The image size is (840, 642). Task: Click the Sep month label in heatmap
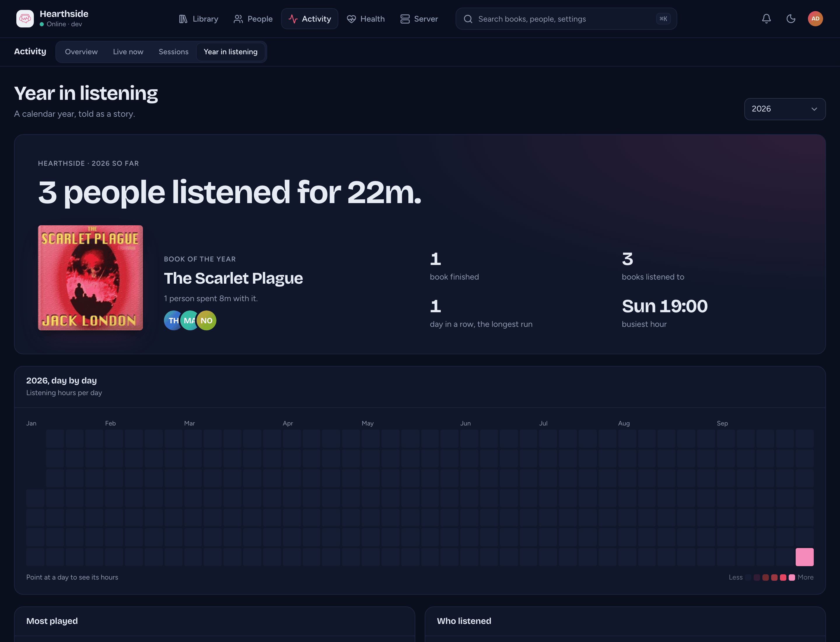pyautogui.click(x=722, y=423)
